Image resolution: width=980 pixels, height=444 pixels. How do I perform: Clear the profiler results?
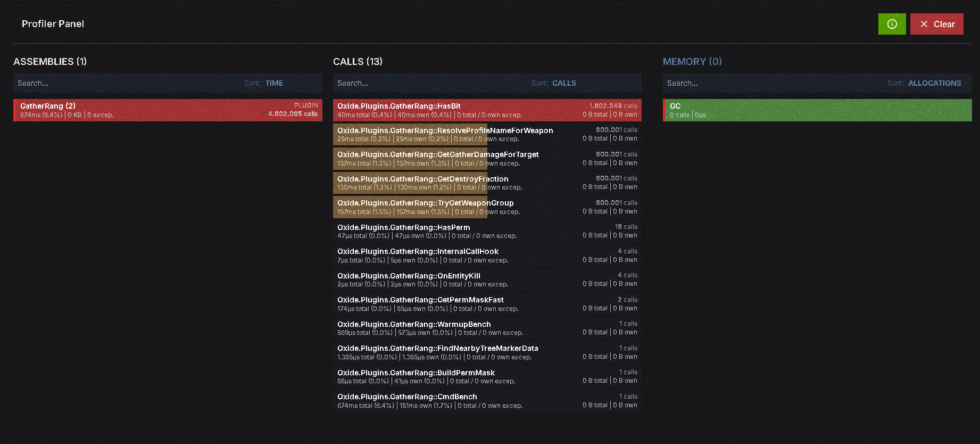click(936, 24)
